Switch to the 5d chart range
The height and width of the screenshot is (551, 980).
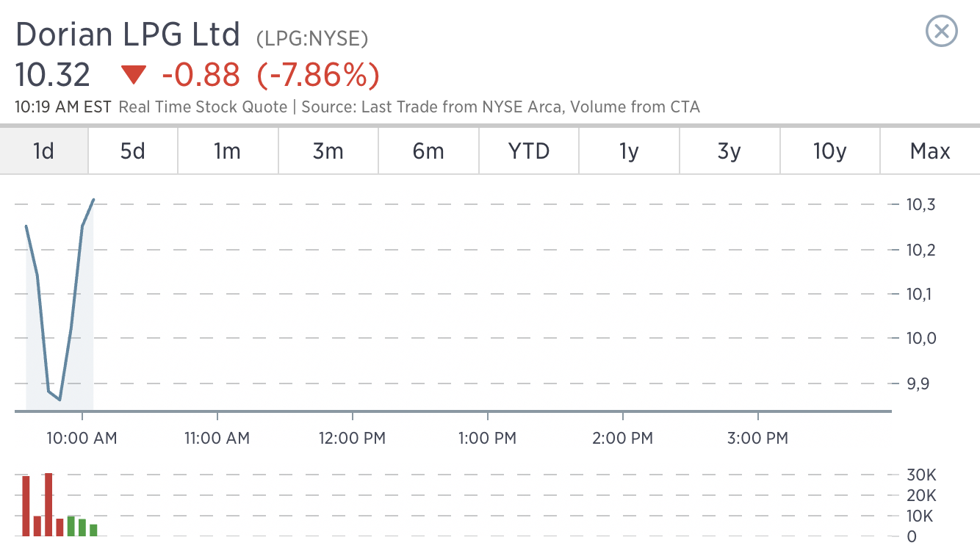pyautogui.click(x=133, y=151)
